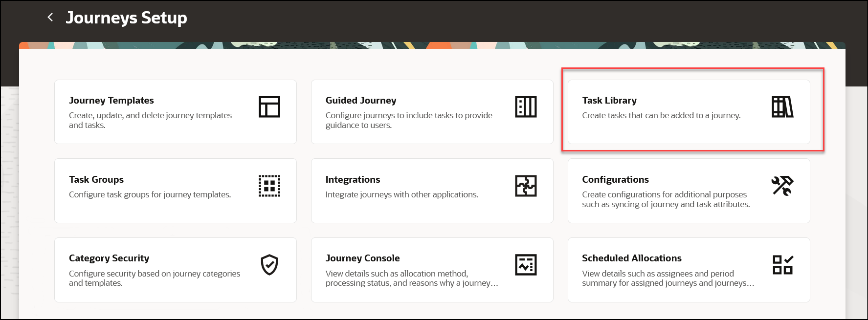The image size is (868, 320).
Task: Open the Journey Templates title
Action: point(111,100)
